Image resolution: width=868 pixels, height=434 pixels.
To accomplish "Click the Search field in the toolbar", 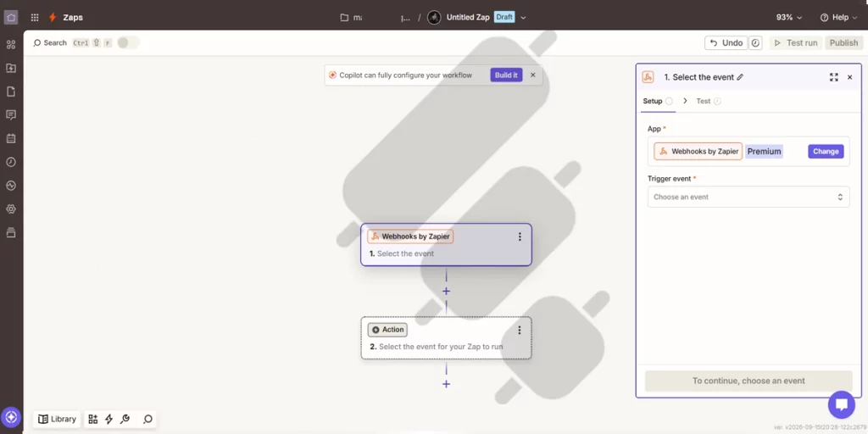I will (50, 42).
